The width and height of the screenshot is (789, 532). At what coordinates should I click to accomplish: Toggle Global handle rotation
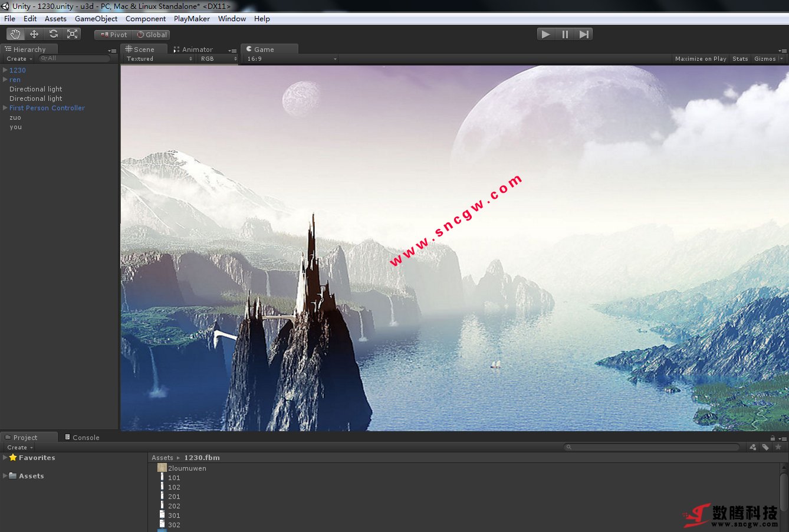(x=152, y=35)
